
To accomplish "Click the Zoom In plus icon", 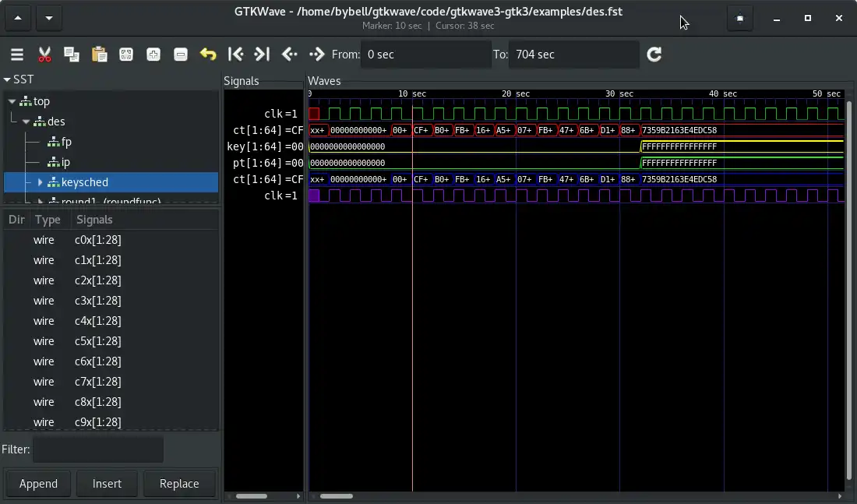I will pyautogui.click(x=153, y=55).
